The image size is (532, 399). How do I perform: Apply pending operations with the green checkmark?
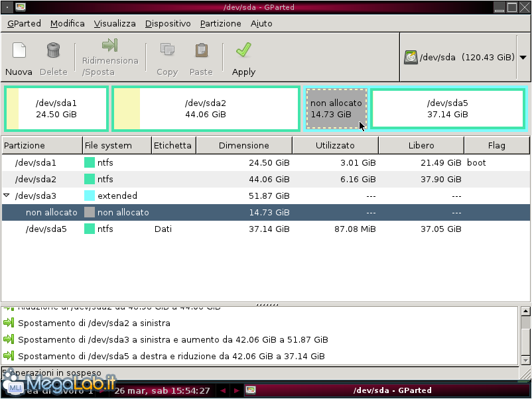[x=243, y=50]
